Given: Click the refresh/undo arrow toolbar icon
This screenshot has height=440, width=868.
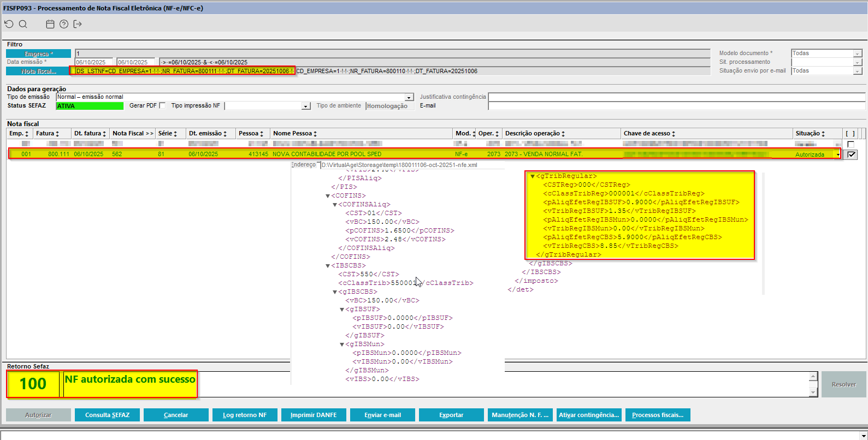Looking at the screenshot, I should click(9, 24).
